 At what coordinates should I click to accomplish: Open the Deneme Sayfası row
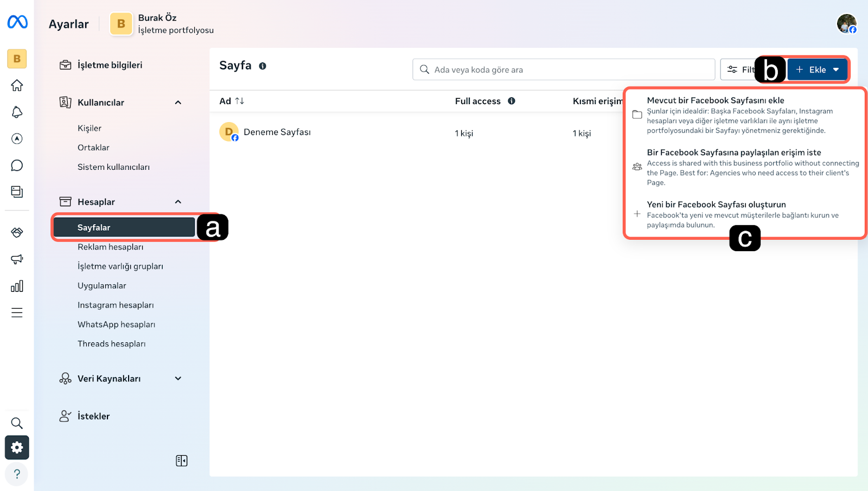click(x=277, y=132)
